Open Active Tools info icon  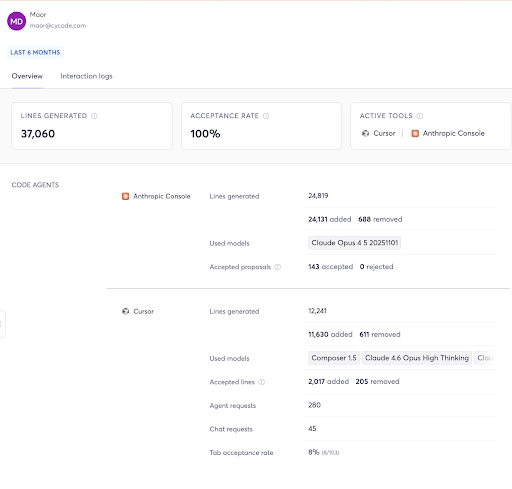click(x=420, y=116)
